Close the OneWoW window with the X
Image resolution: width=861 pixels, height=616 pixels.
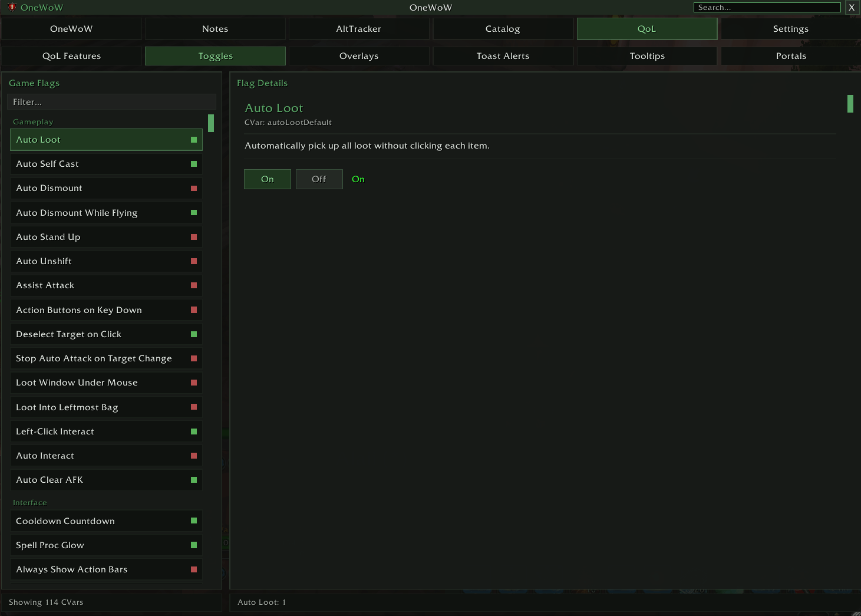852,8
